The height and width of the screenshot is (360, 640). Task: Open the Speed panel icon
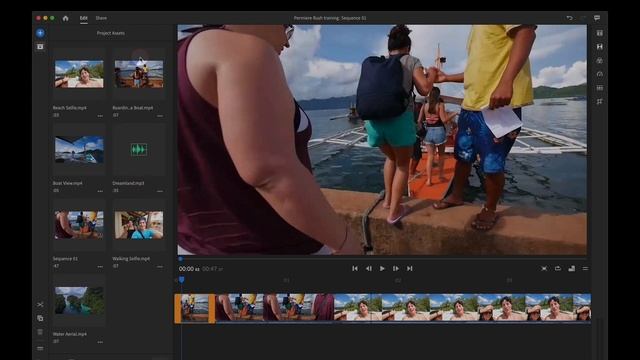click(x=600, y=74)
